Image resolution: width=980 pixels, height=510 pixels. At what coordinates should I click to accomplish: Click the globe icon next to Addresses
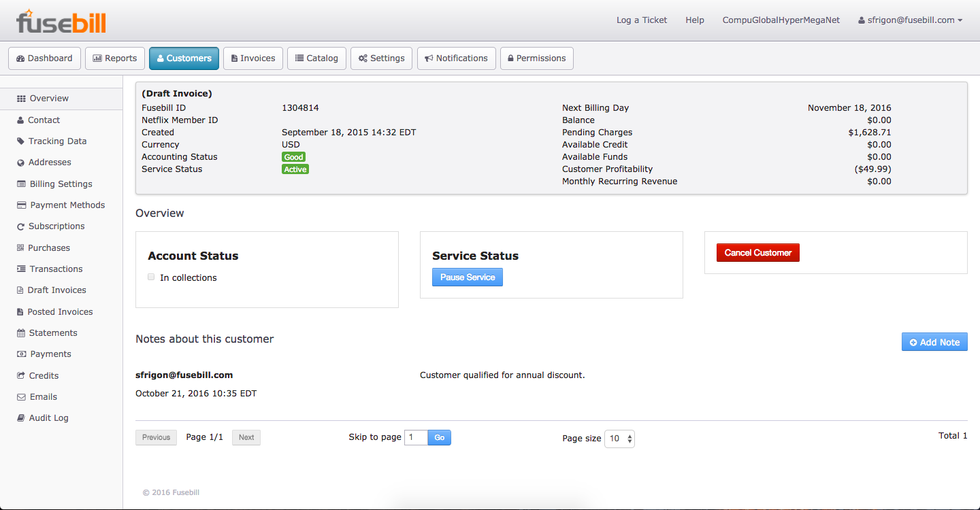(x=21, y=163)
